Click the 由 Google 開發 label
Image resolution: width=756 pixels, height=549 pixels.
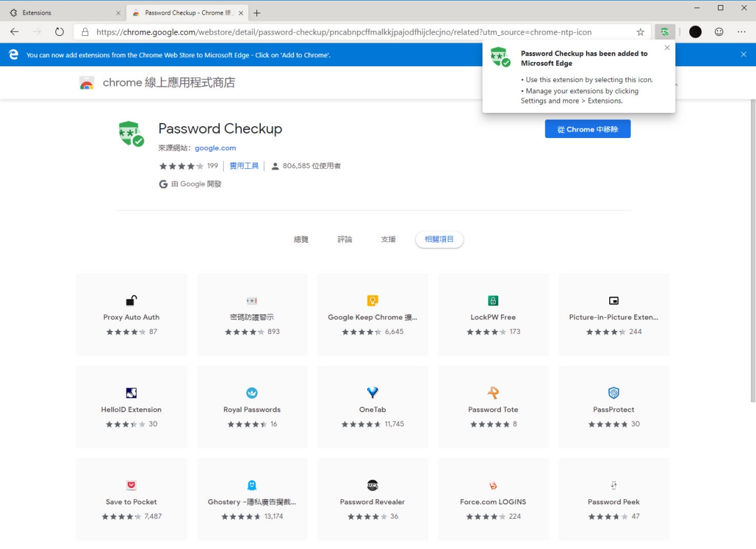(x=196, y=184)
